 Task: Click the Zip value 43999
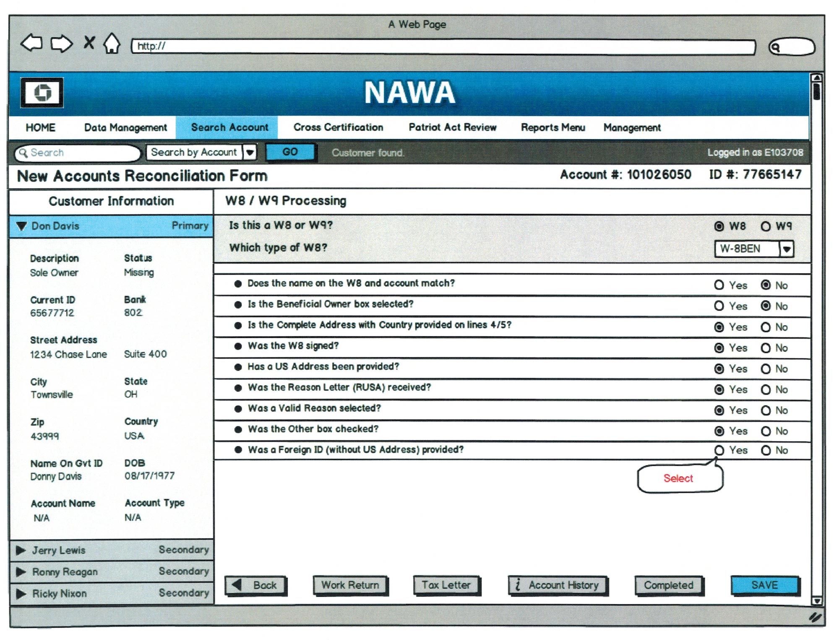[44, 436]
